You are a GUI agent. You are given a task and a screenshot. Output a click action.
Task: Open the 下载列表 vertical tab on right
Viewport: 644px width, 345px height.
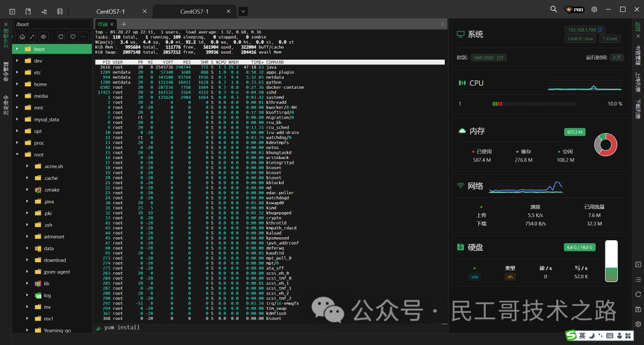click(638, 109)
